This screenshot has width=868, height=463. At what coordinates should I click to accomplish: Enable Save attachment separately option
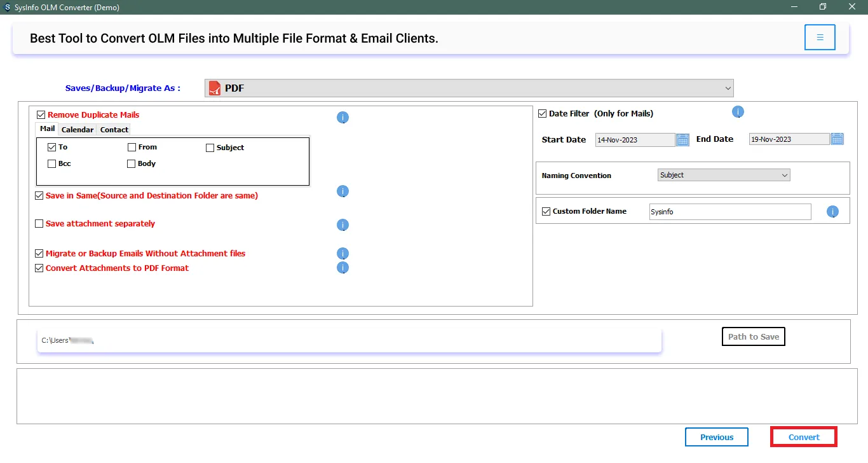[39, 224]
